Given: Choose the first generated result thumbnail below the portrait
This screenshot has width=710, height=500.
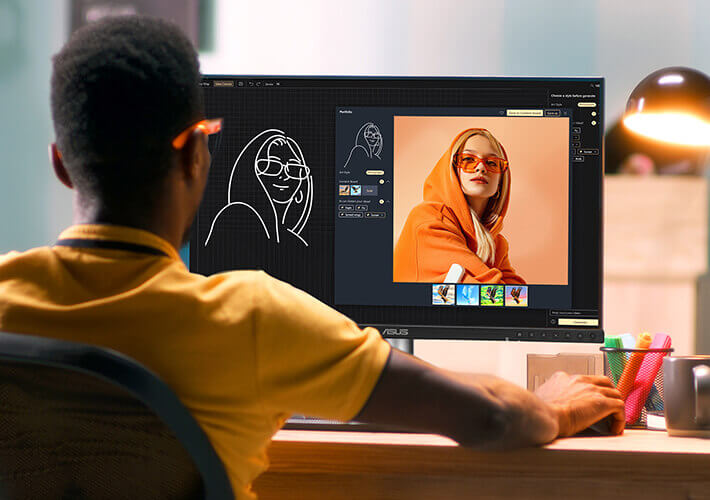Looking at the screenshot, I should tap(443, 294).
